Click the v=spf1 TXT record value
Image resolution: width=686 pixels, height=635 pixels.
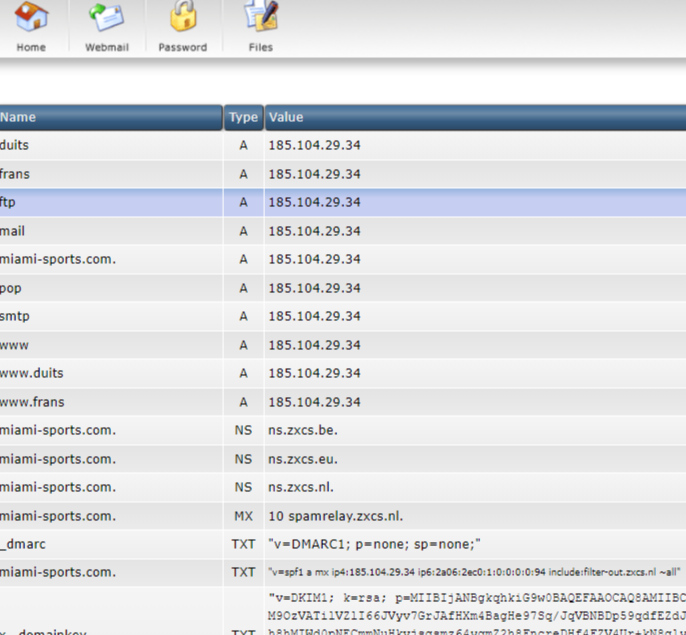pos(474,572)
